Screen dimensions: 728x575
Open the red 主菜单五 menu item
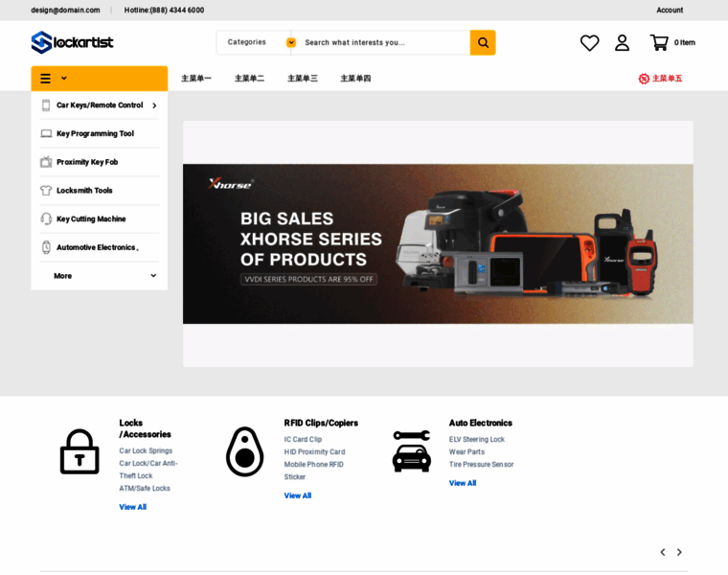pyautogui.click(x=668, y=79)
